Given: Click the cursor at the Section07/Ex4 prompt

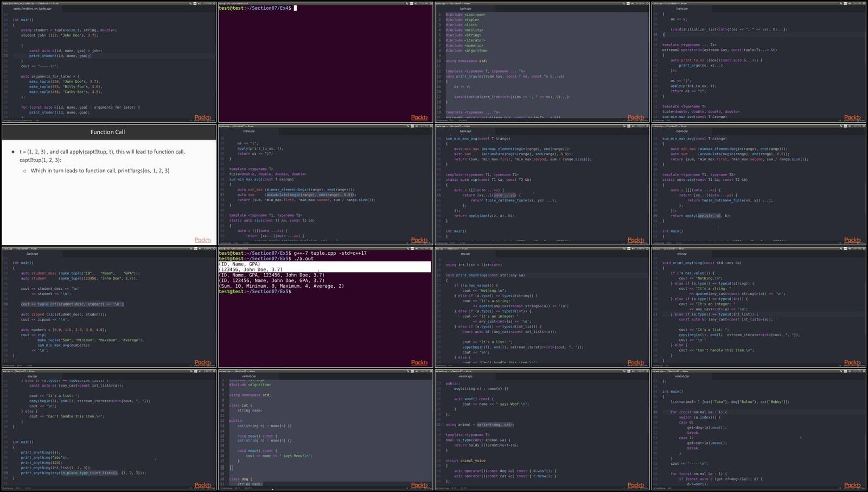Looking at the screenshot, I should click(x=295, y=8).
